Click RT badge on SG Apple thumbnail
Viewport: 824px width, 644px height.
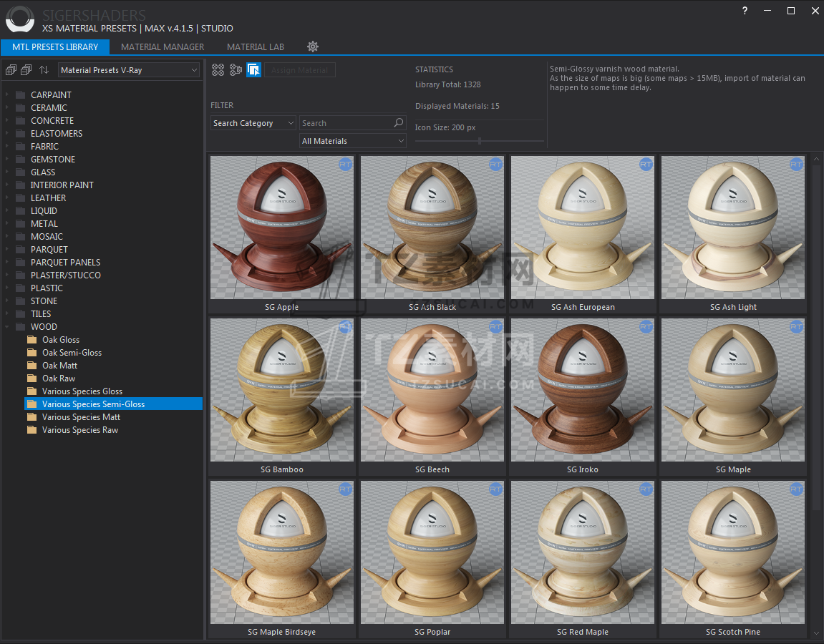tap(346, 165)
